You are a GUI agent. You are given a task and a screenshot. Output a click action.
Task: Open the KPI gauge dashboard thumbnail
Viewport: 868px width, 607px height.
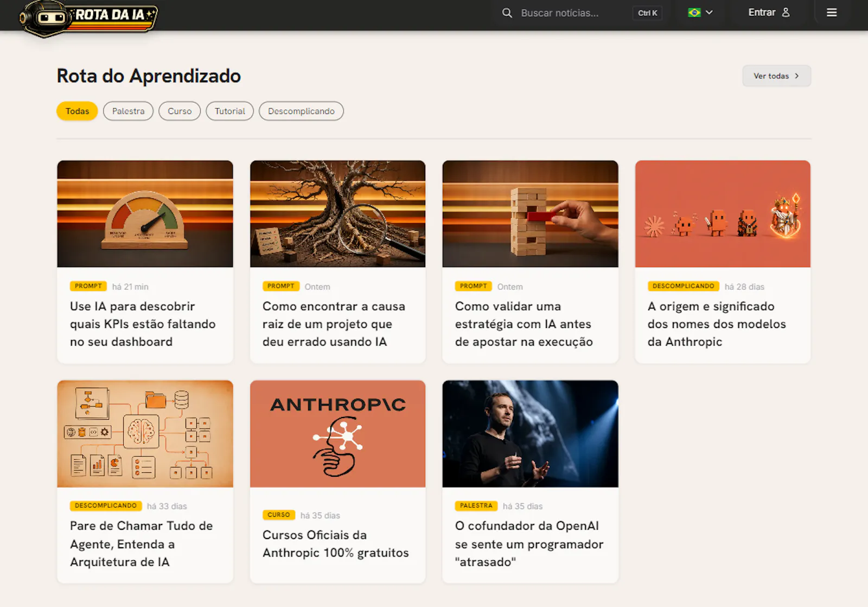pos(145,214)
